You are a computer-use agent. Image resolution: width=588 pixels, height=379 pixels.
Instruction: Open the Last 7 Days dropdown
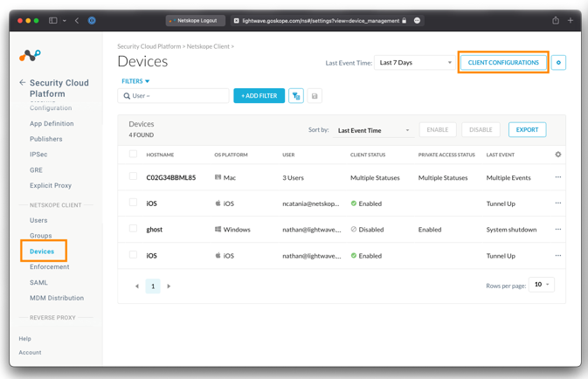[x=415, y=63]
